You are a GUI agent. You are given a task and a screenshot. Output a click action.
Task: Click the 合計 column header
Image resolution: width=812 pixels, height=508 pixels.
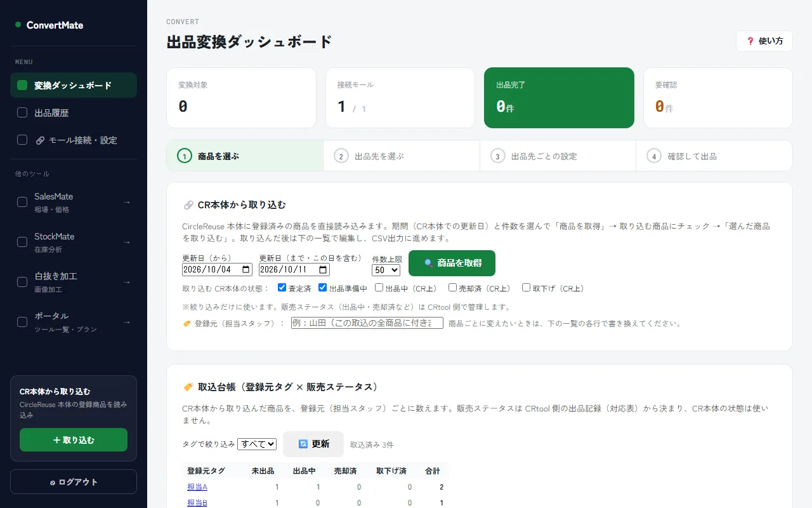coord(432,471)
